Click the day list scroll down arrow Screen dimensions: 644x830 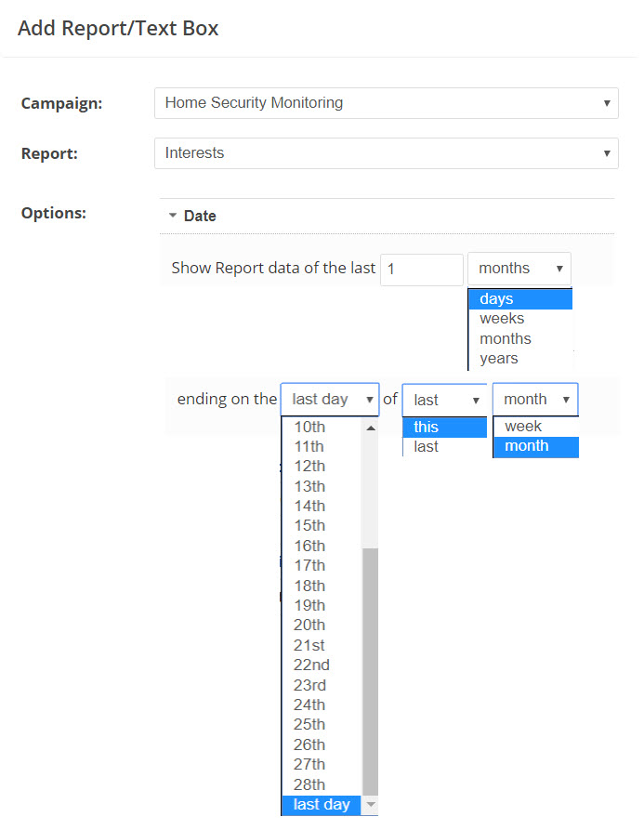(370, 805)
